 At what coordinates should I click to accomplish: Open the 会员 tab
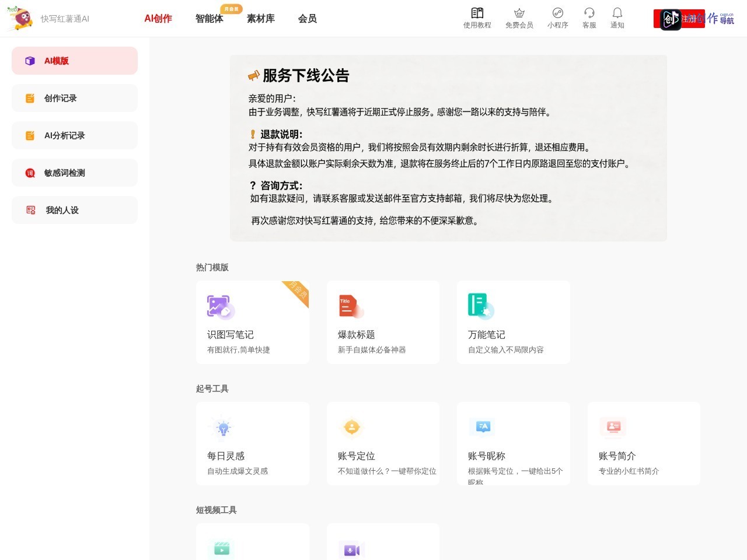point(308,19)
